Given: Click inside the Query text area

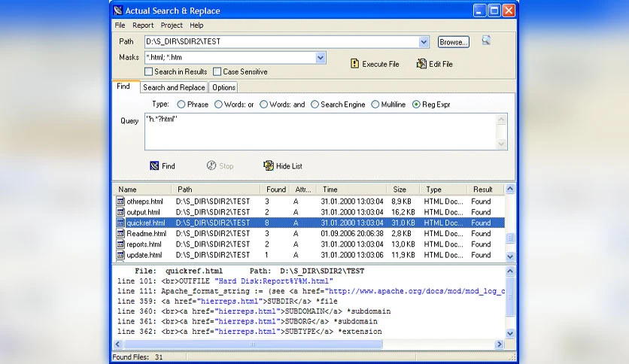Looking at the screenshot, I should click(x=320, y=132).
